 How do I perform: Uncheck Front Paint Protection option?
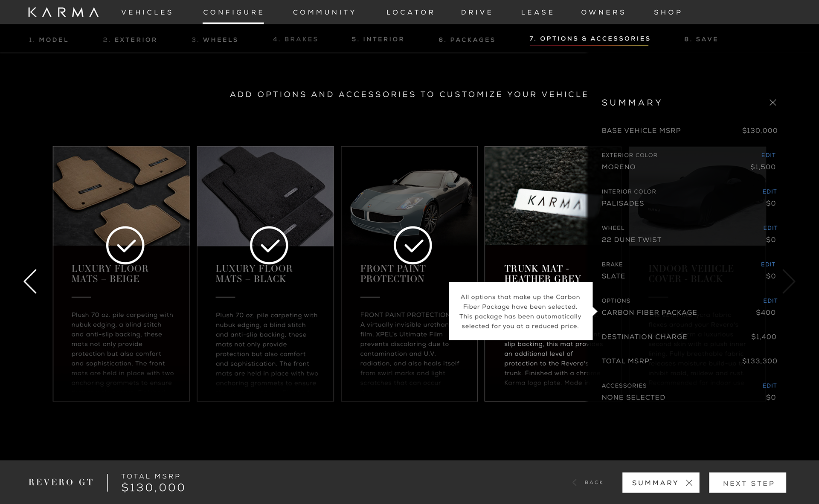(x=412, y=246)
